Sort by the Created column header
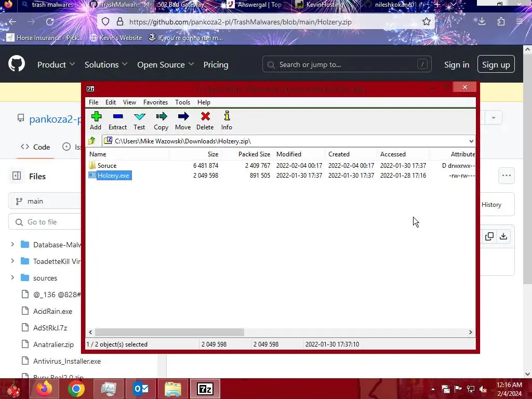This screenshot has height=399, width=532. coord(351,154)
